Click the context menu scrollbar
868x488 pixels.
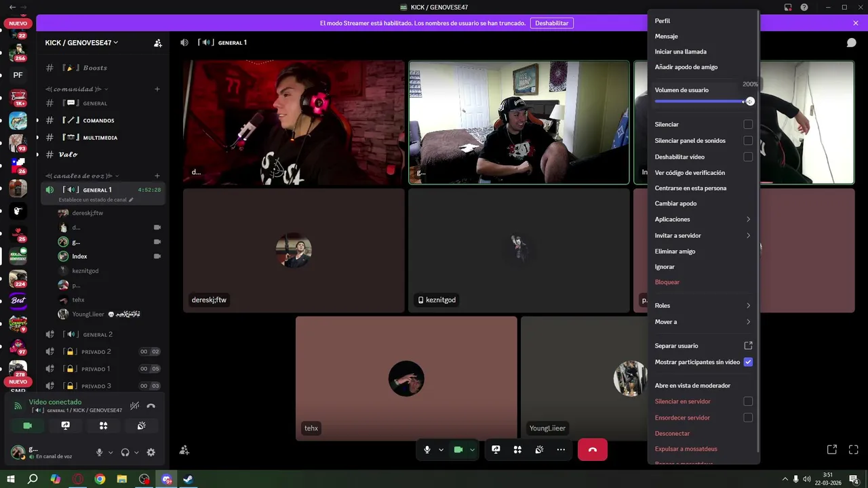758,230
